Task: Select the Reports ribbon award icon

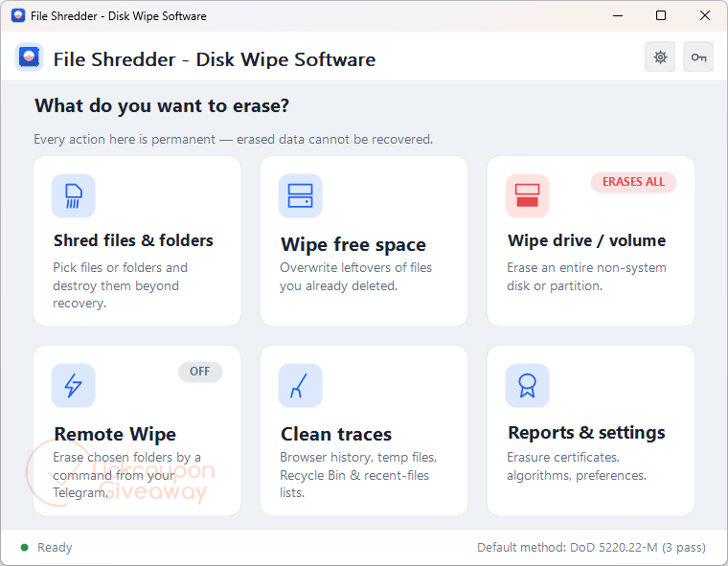Action: 528,385
